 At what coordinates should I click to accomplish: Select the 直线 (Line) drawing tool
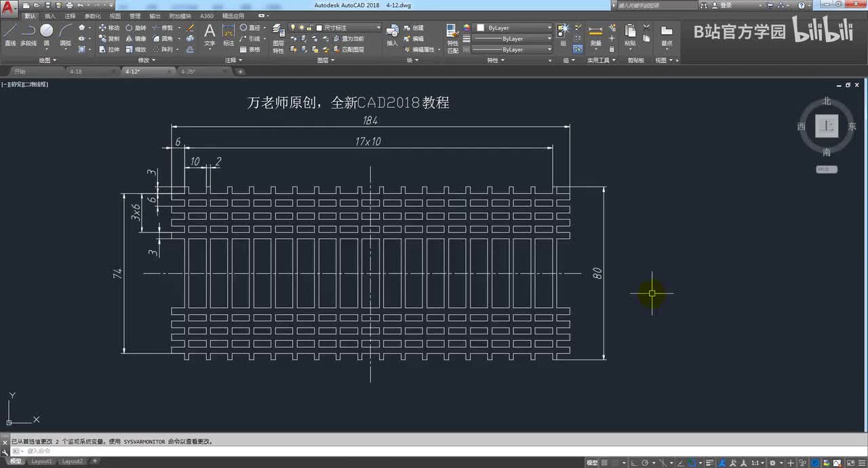click(x=10, y=34)
